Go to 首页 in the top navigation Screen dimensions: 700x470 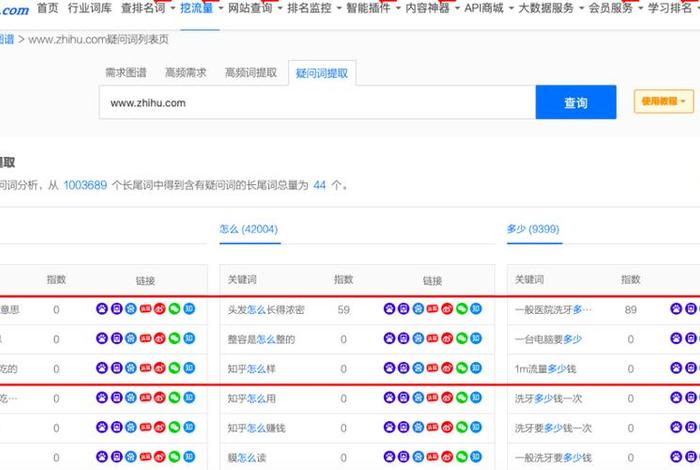(x=48, y=8)
